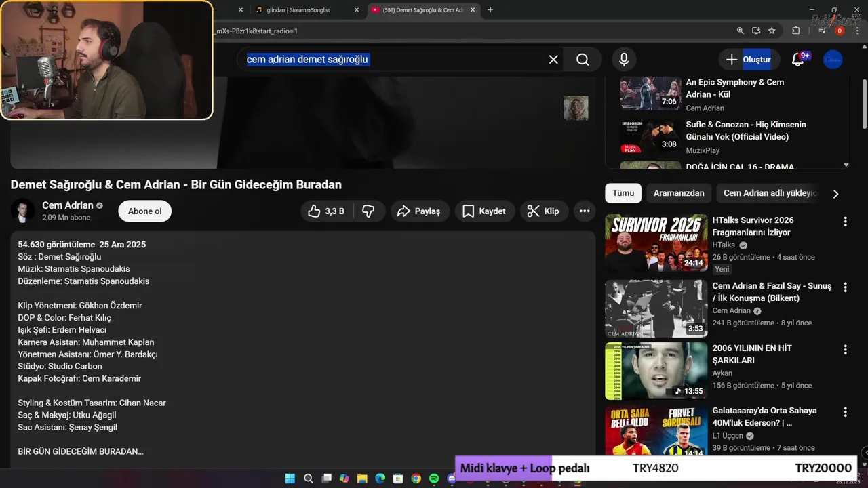The height and width of the screenshot is (488, 868).
Task: Open the Windows Start menu
Action: coord(290,479)
